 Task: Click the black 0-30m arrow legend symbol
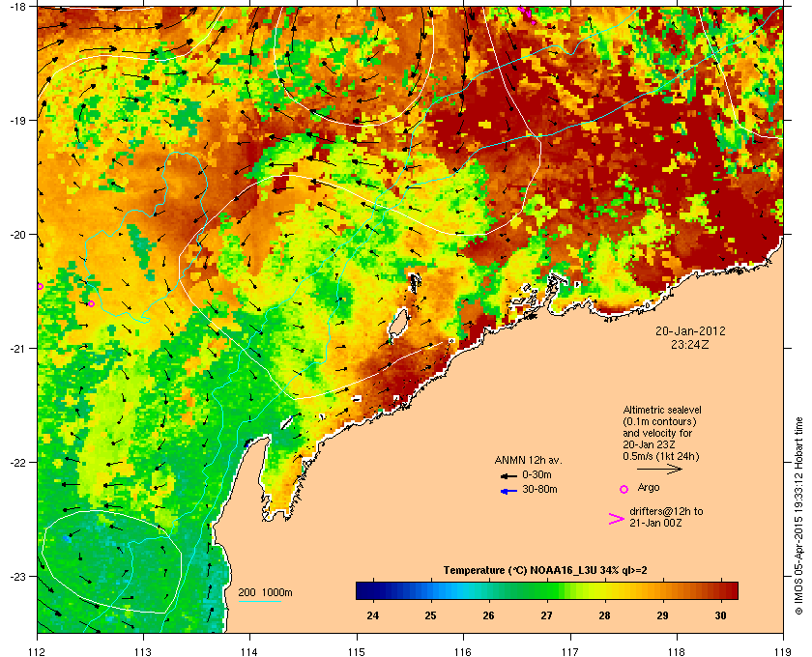click(x=508, y=475)
